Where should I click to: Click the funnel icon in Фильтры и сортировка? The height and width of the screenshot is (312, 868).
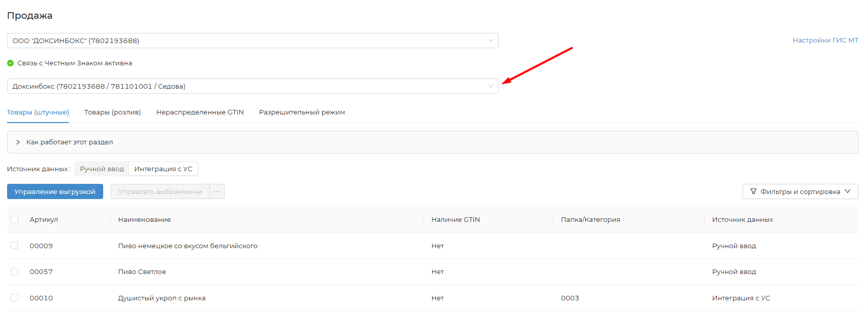[753, 191]
